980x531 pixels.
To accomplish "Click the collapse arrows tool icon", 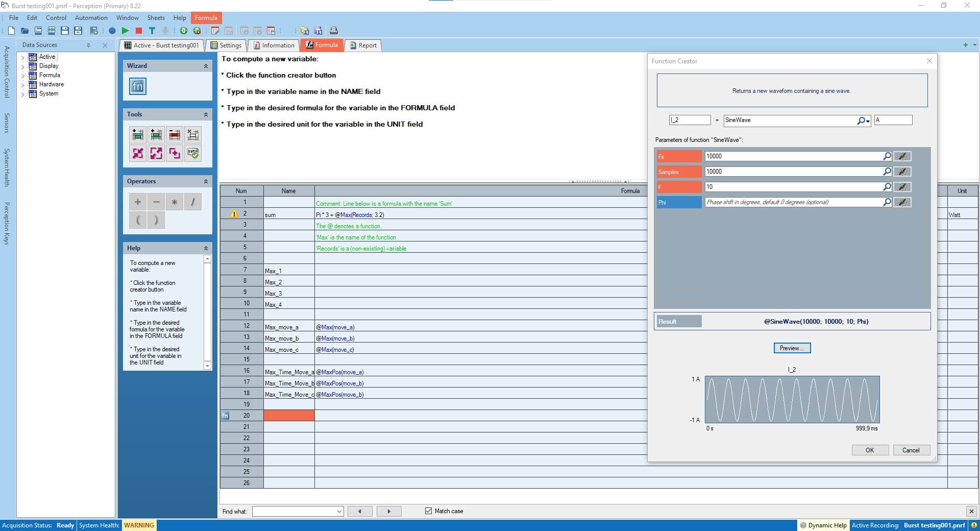I will click(138, 153).
